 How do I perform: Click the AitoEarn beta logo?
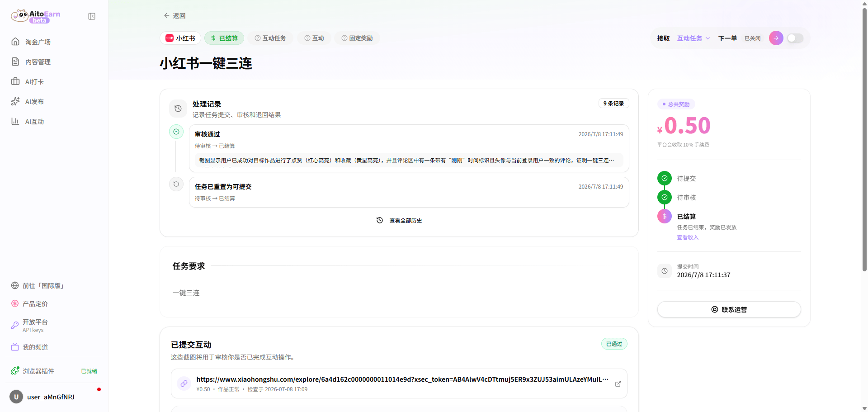(x=36, y=16)
